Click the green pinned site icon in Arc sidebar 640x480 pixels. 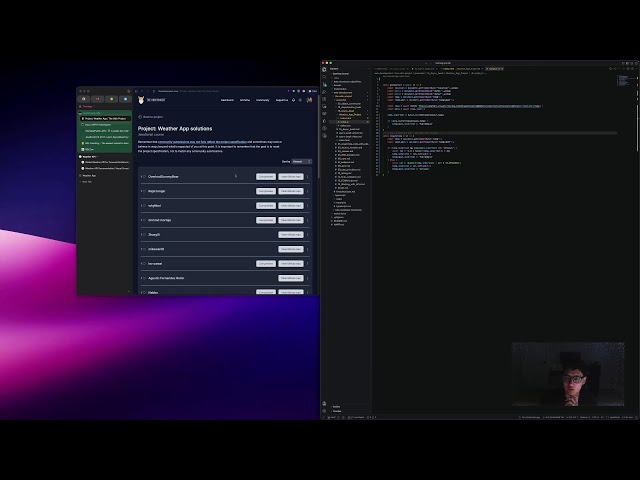point(111,99)
